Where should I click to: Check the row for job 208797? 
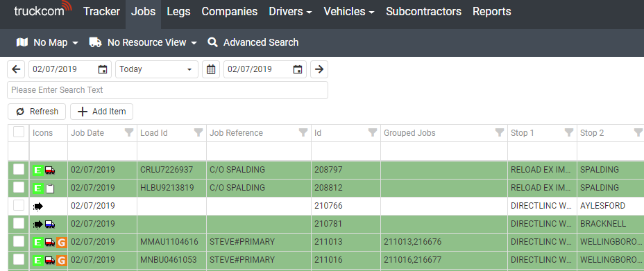coord(19,169)
